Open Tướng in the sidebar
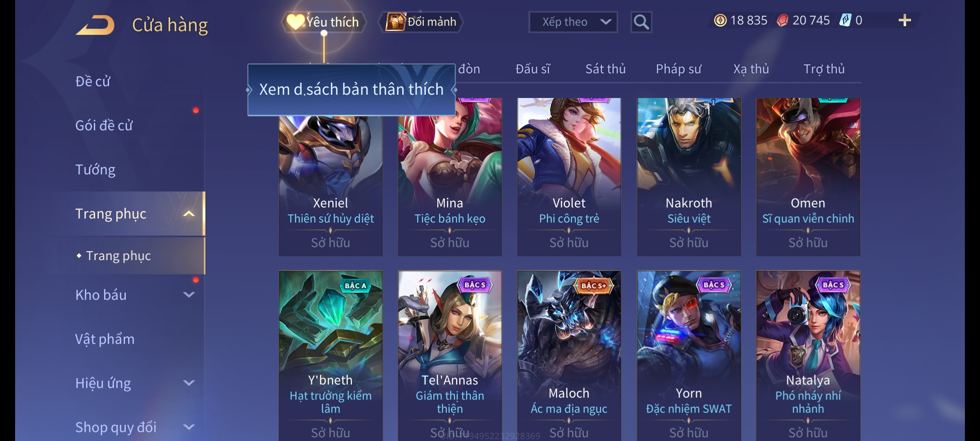This screenshot has height=441, width=980. coord(95,169)
